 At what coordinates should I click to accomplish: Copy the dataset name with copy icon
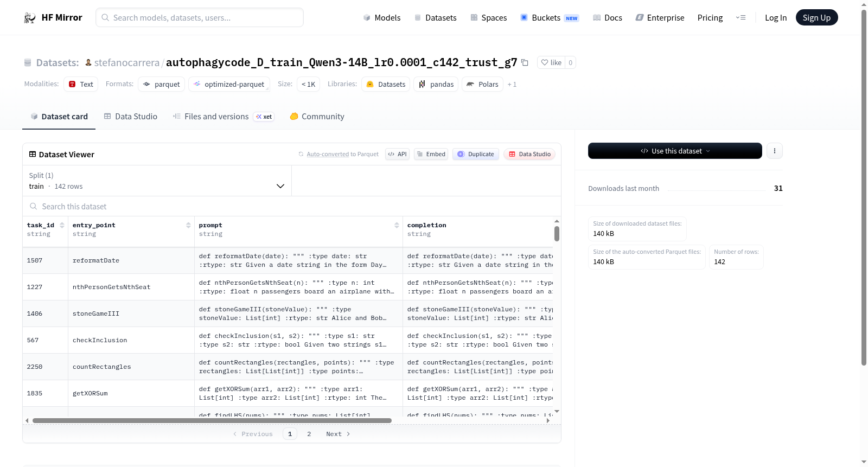pyautogui.click(x=525, y=62)
